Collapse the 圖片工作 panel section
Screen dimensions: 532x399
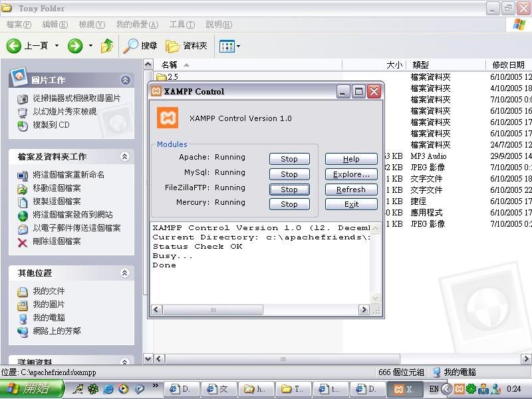point(125,80)
